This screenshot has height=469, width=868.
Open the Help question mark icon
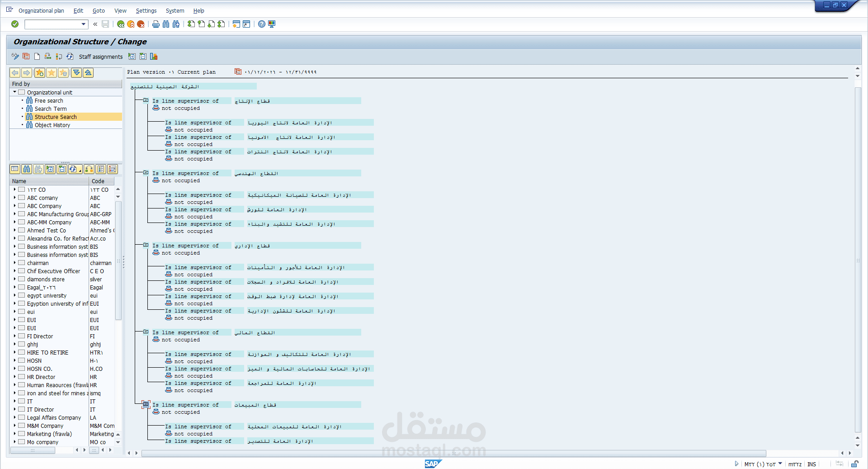(262, 24)
